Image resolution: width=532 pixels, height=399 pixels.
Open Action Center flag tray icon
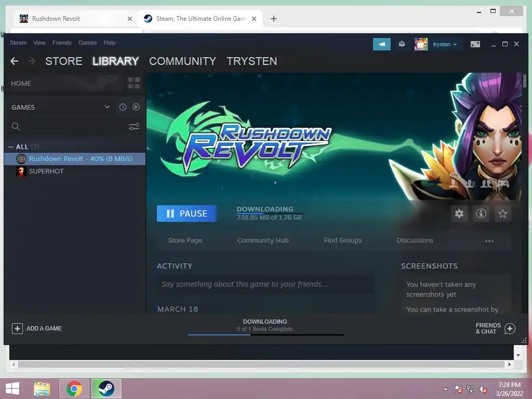coord(458,389)
